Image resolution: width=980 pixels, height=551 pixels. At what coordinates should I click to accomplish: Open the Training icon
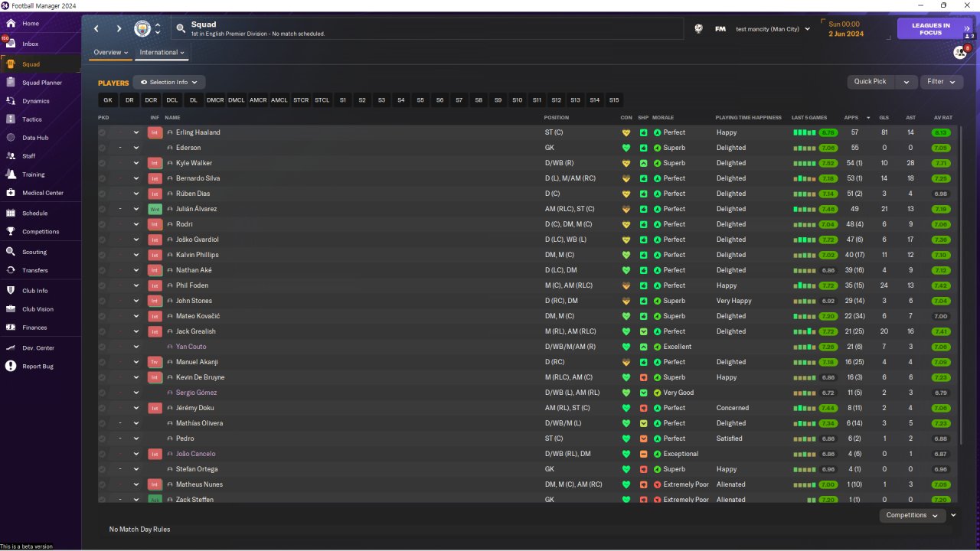coord(11,174)
